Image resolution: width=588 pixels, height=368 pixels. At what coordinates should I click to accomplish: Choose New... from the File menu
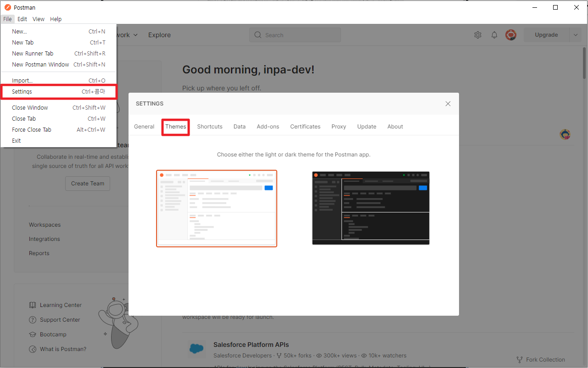[x=59, y=32]
